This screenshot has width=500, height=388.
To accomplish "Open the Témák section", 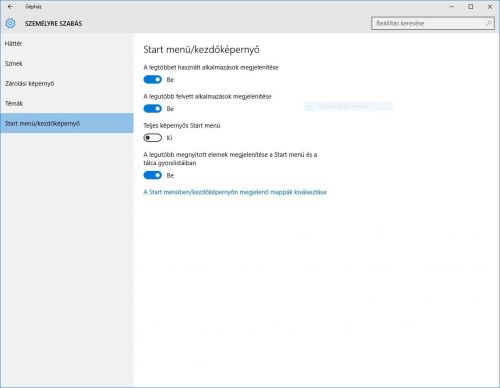I will coord(67,103).
